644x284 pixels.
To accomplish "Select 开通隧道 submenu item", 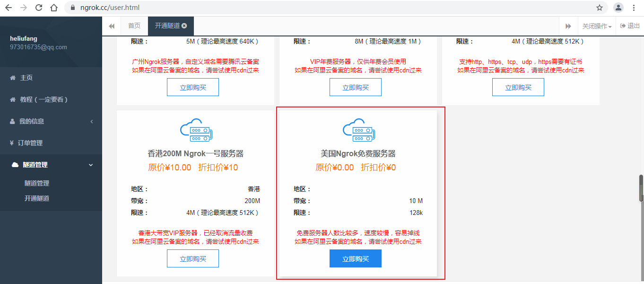I will coord(37,198).
